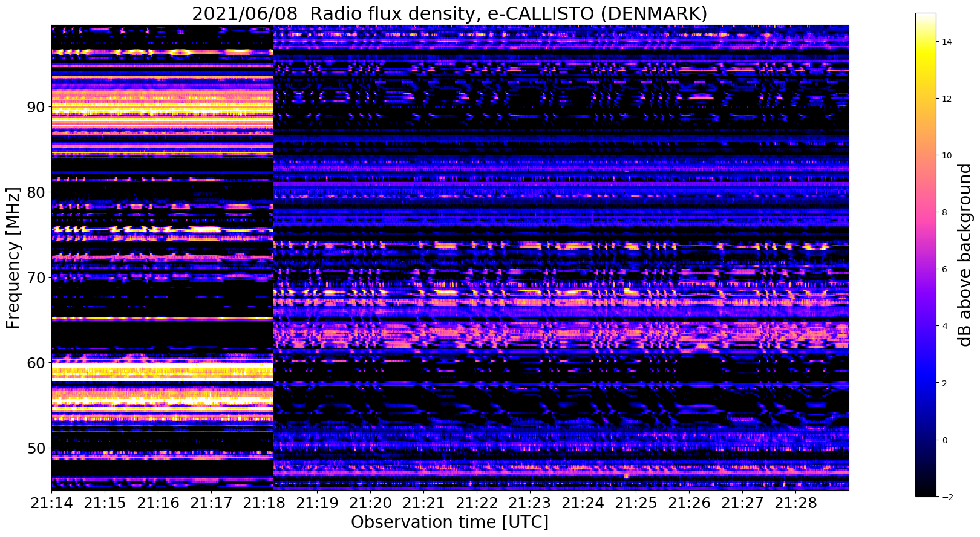Click the 21:25 time tick label
Viewport: 980px width, 537px height.
[x=636, y=503]
